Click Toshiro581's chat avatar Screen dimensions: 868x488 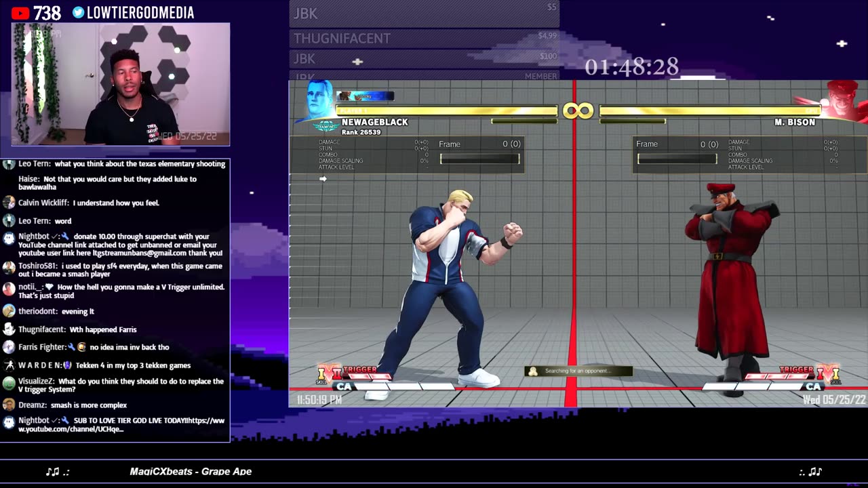pyautogui.click(x=9, y=268)
